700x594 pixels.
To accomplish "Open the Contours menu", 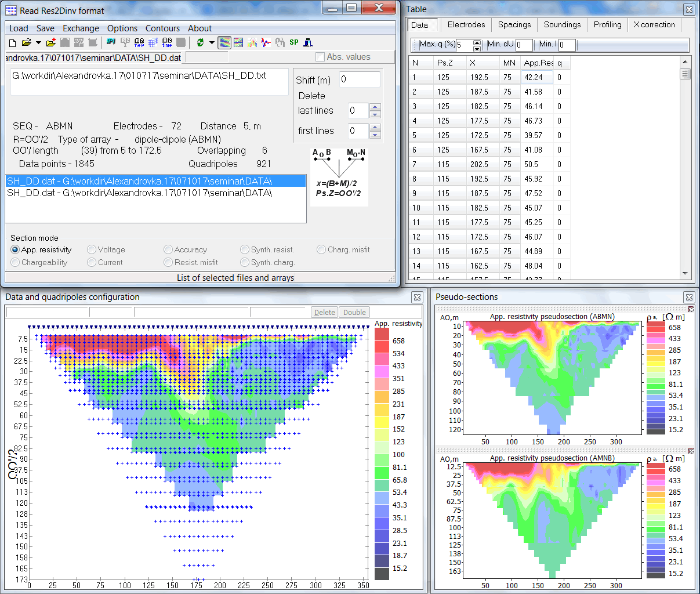I will [163, 28].
